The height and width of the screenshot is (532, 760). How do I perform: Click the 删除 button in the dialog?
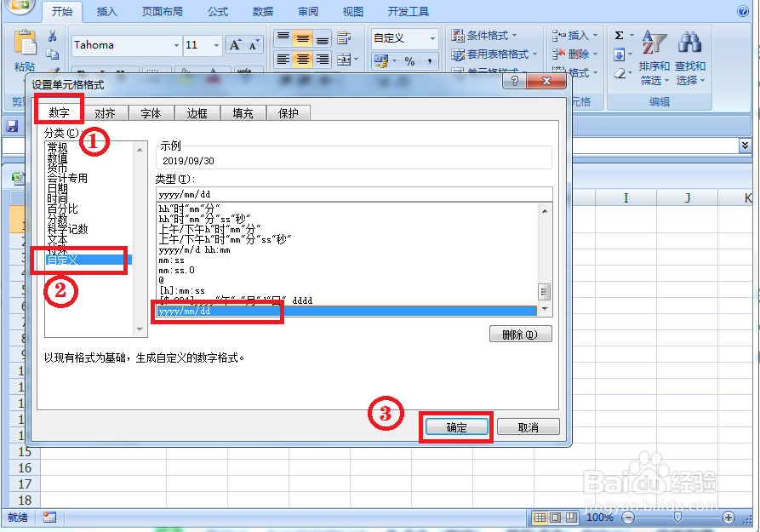click(x=523, y=333)
